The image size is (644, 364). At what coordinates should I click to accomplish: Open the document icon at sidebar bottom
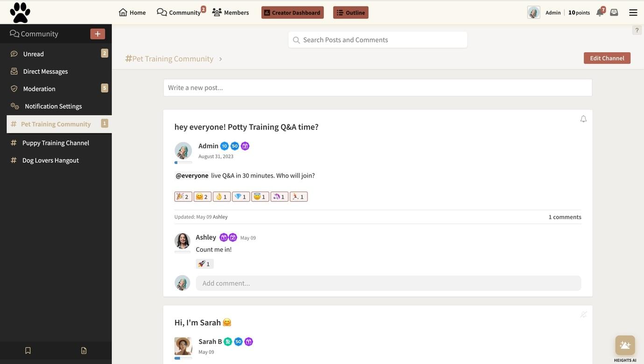(x=84, y=350)
